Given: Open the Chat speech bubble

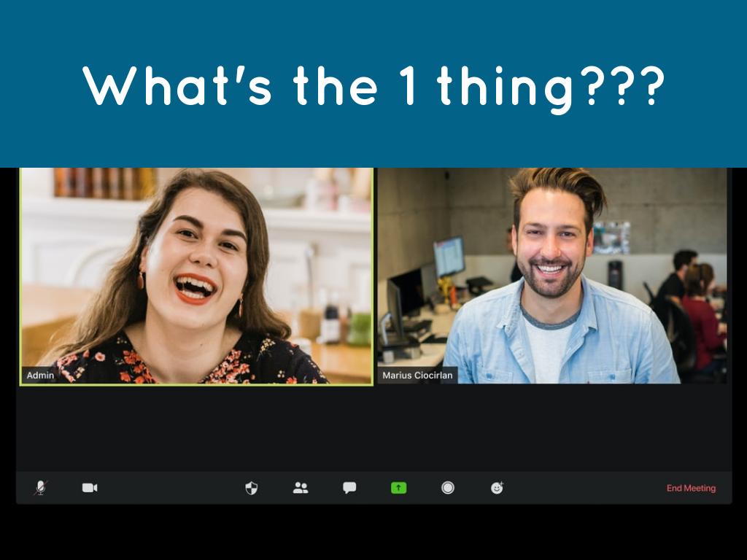Looking at the screenshot, I should click(349, 488).
